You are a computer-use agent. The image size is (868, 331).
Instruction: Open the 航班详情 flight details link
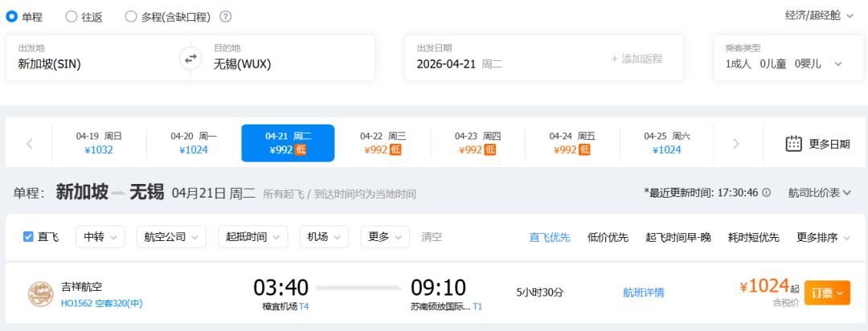click(x=643, y=292)
